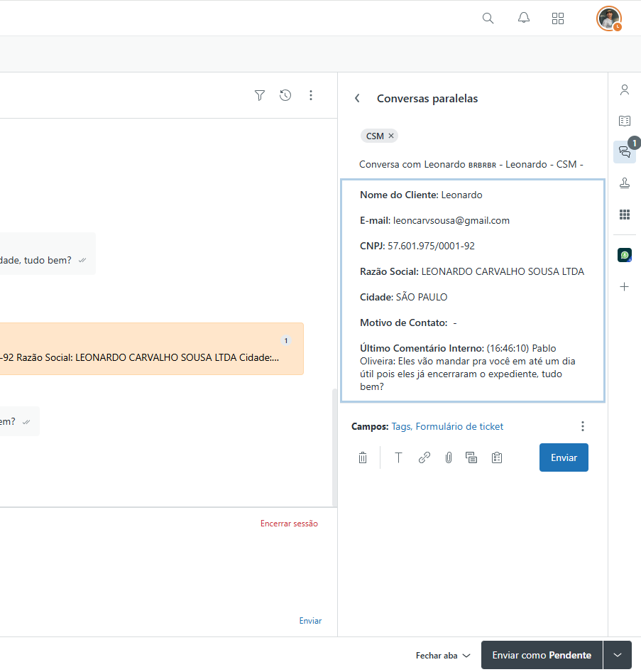
Task: Click the blue Enviar button
Action: (x=564, y=458)
